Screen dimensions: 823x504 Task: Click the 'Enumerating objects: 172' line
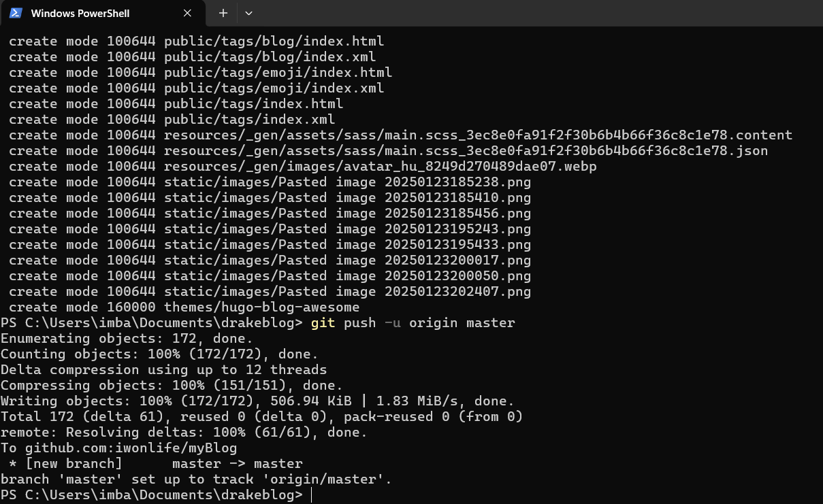click(127, 339)
